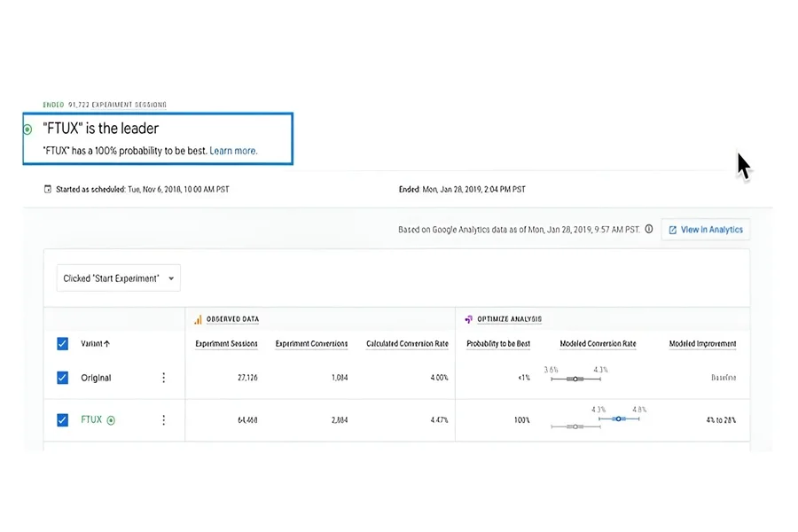This screenshot has height=532, width=798.
Task: Click the info icon next to Analytics date
Action: (x=649, y=229)
